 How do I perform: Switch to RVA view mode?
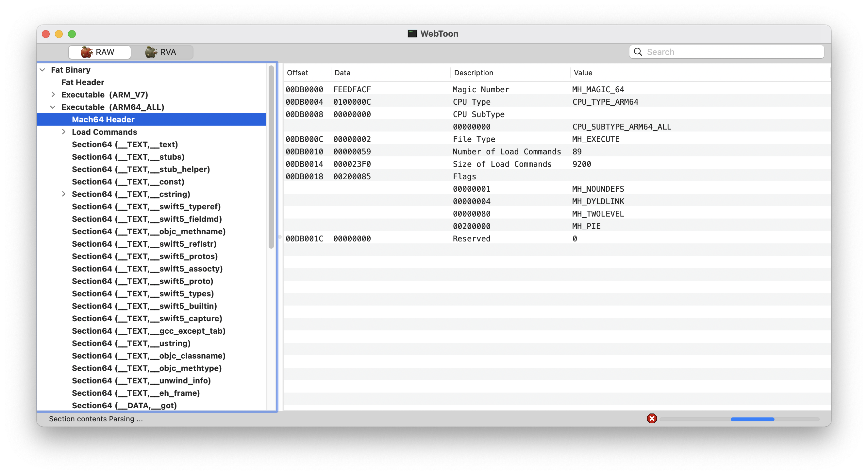162,52
